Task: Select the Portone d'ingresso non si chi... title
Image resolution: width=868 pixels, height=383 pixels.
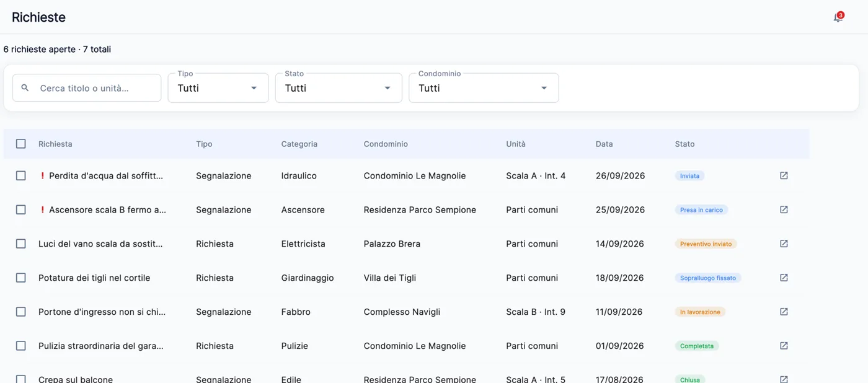Action: pos(102,312)
